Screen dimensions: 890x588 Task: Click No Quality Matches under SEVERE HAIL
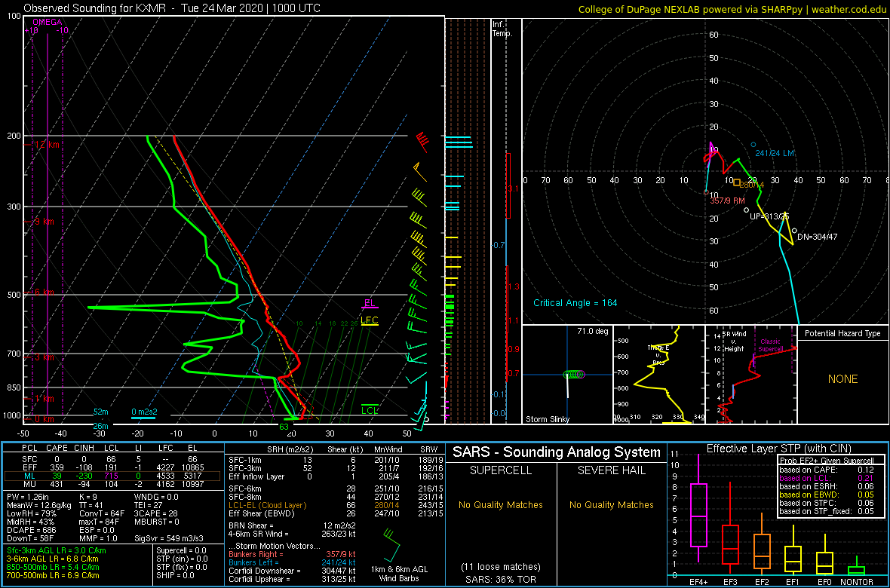pyautogui.click(x=611, y=504)
